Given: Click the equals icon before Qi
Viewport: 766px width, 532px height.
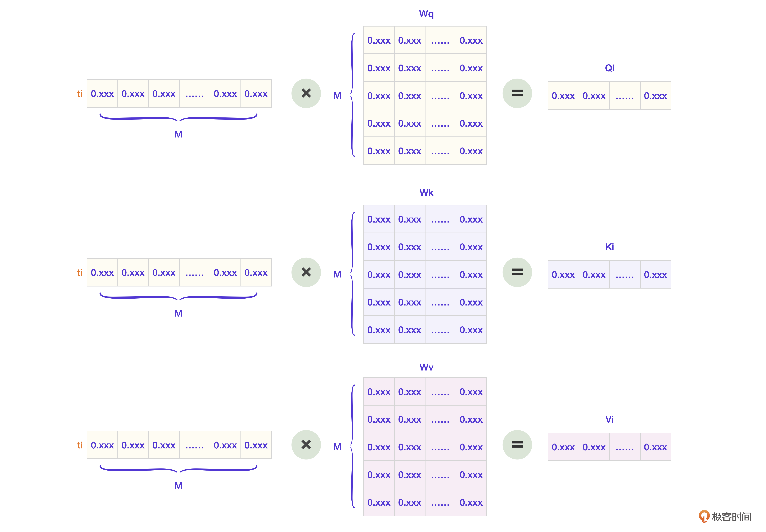Looking at the screenshot, I should [x=517, y=93].
